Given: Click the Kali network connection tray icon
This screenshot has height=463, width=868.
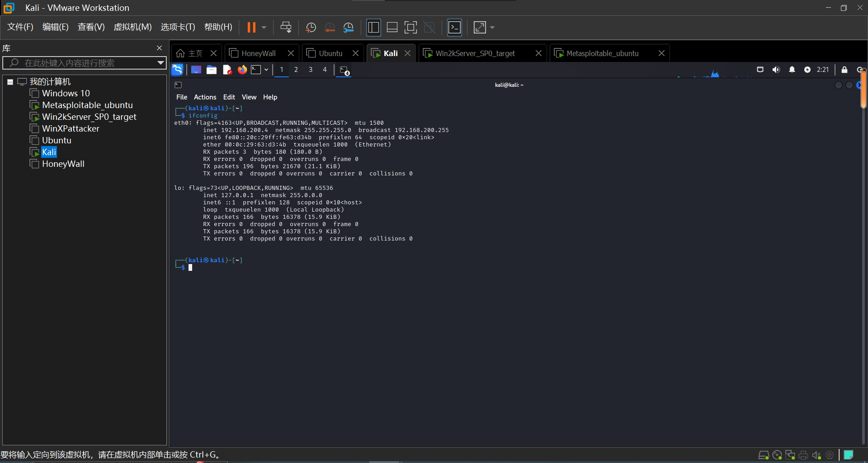Looking at the screenshot, I should coord(760,70).
